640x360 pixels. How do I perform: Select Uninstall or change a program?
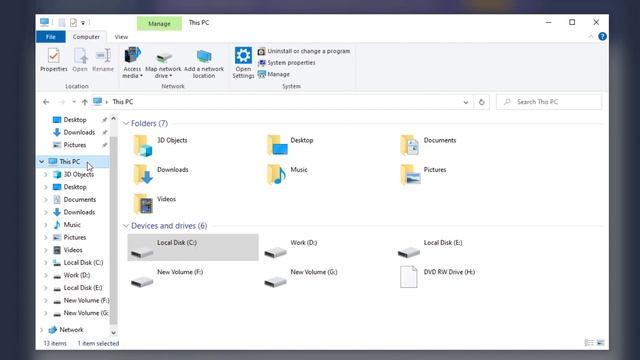pos(304,51)
